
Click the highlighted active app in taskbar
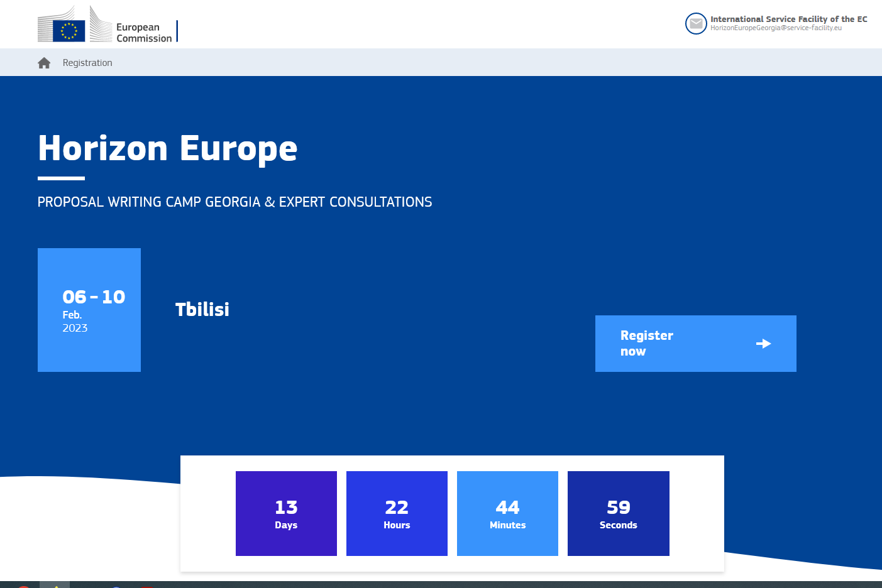pyautogui.click(x=55, y=585)
